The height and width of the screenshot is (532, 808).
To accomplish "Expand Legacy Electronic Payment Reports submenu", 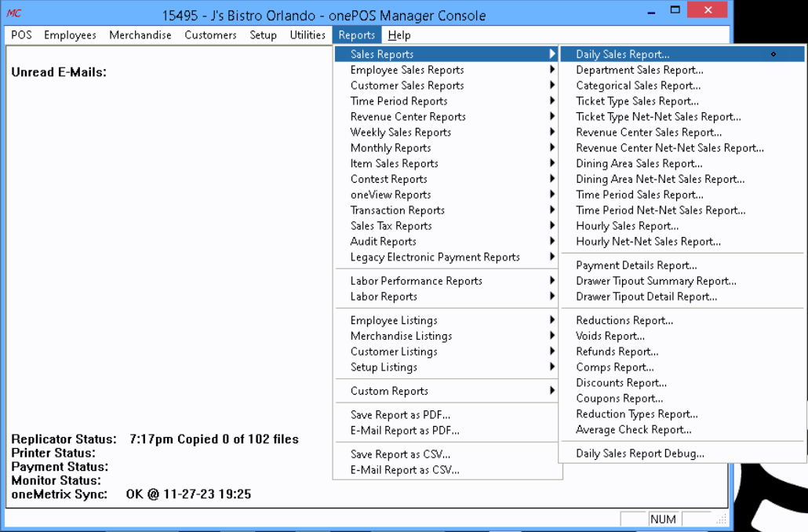I will pos(446,257).
